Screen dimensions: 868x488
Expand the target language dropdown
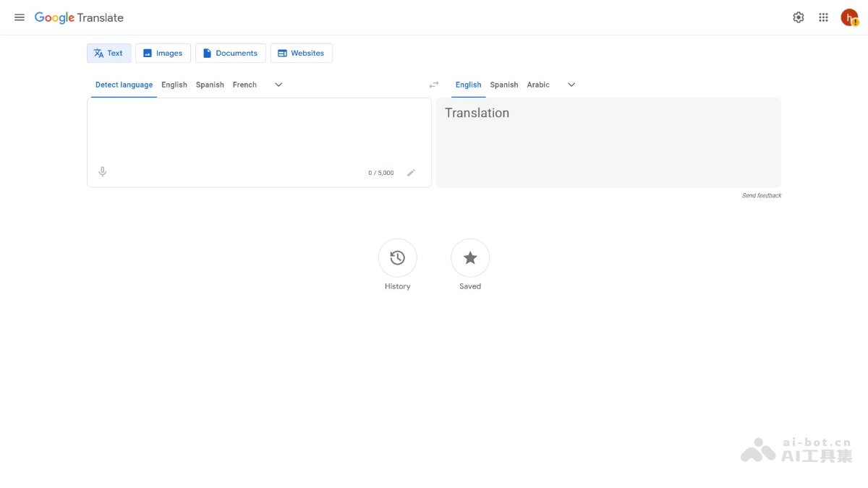click(x=571, y=85)
